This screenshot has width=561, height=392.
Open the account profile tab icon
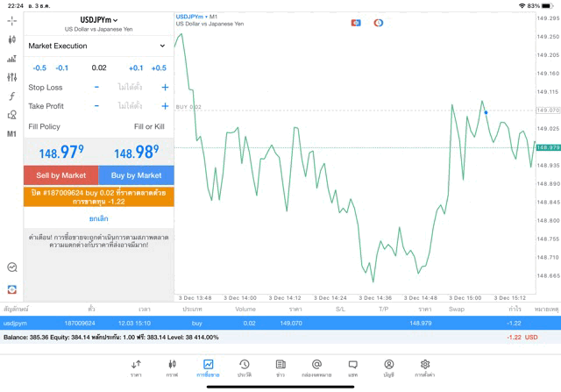388,367
